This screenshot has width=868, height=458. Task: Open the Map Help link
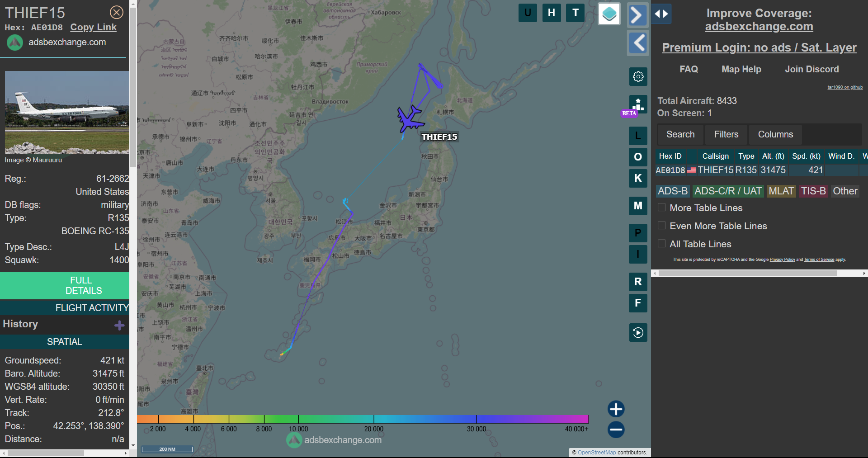pos(741,69)
